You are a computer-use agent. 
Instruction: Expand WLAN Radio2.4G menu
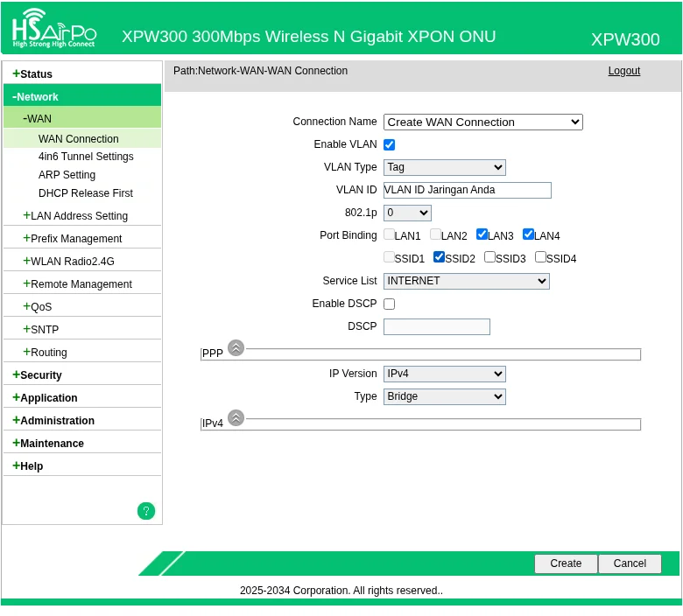(x=82, y=262)
